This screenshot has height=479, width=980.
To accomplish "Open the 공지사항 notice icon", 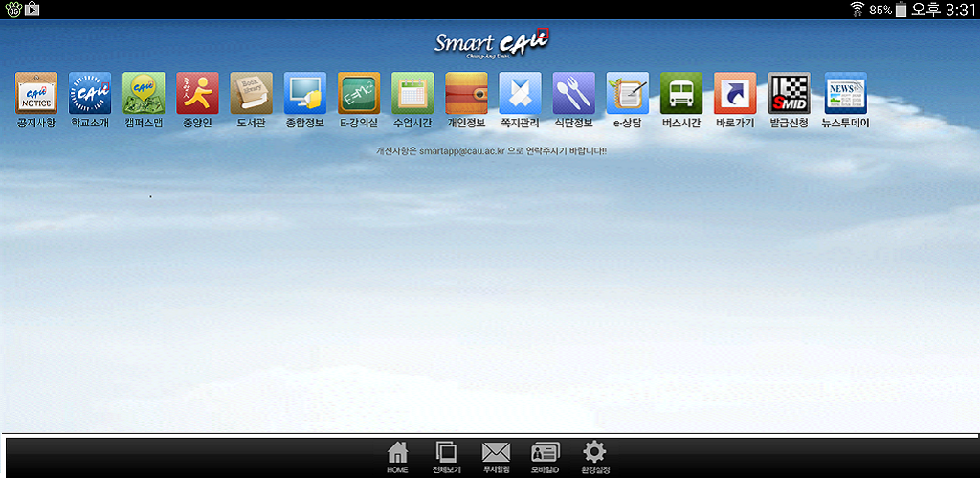I will click(36, 93).
